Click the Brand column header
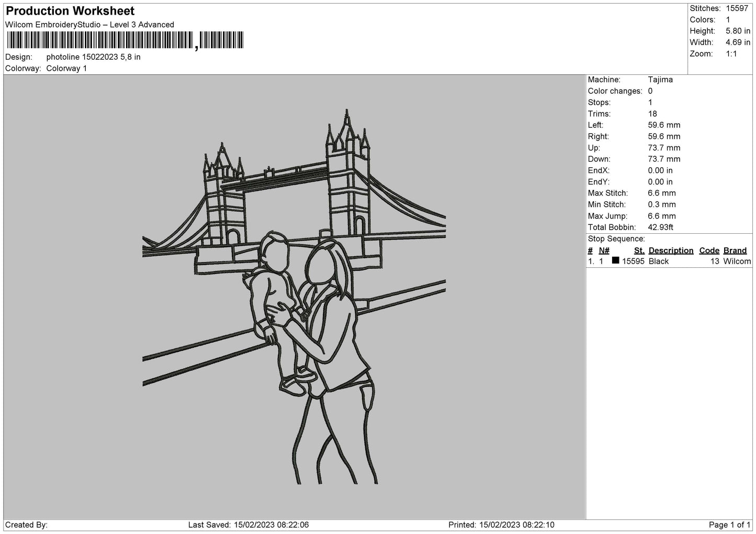This screenshot has height=534, width=756. pyautogui.click(x=735, y=251)
